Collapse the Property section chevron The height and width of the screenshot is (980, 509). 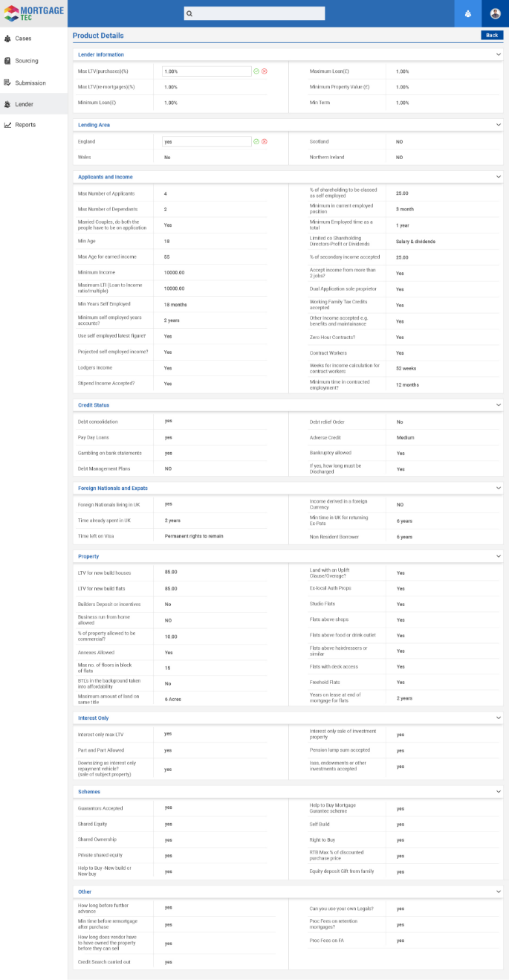[x=499, y=556]
